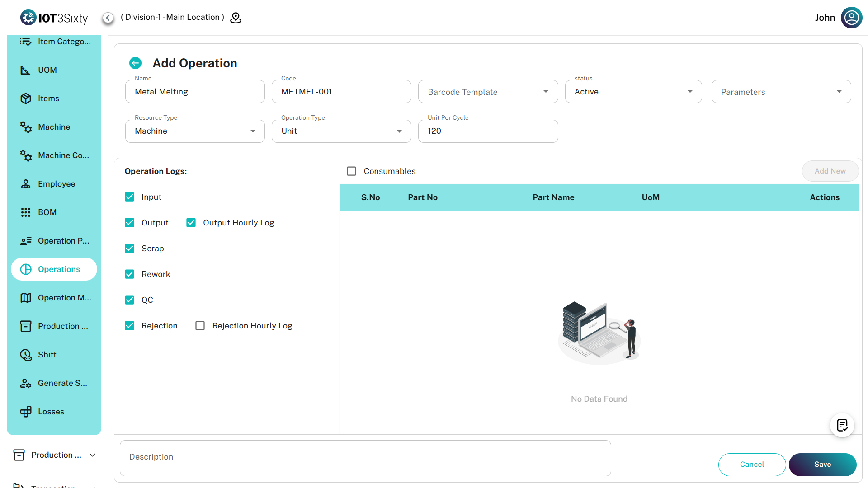
Task: Click the location pin icon
Action: [x=236, y=18]
